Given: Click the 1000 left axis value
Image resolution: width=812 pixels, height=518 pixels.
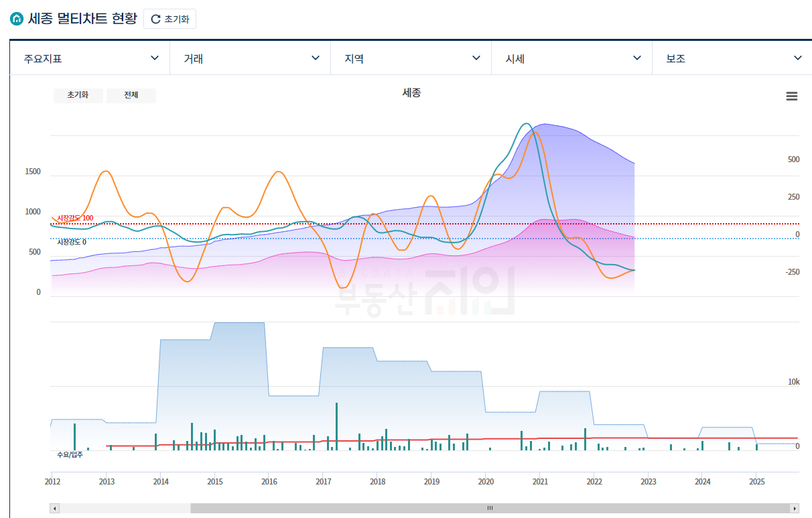Looking at the screenshot, I should 33,212.
